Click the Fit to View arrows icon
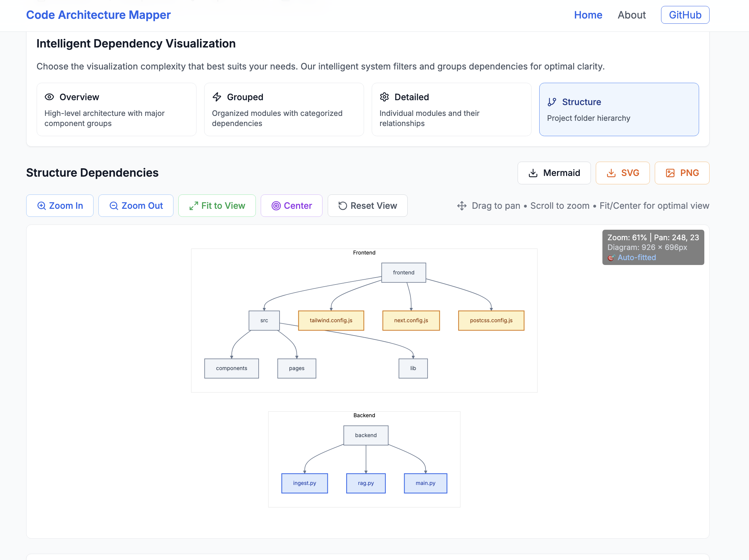Screen dimensions: 749x560 (x=194, y=206)
